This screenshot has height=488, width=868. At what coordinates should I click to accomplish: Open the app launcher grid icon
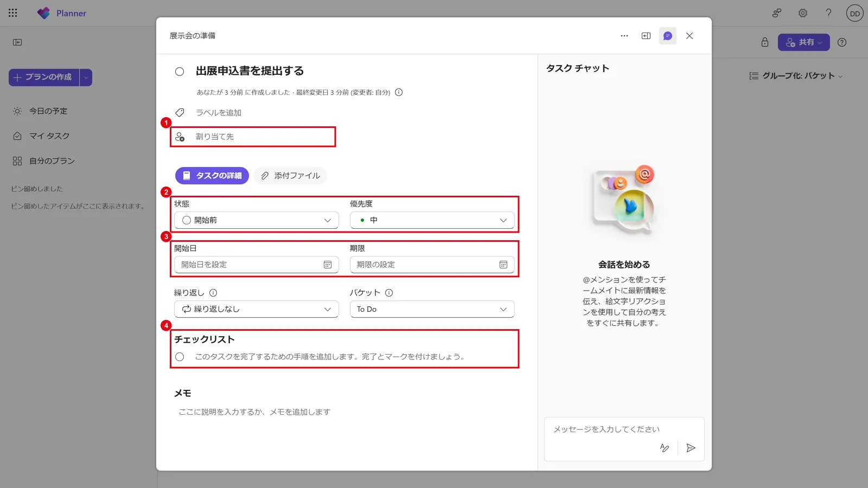click(x=13, y=13)
